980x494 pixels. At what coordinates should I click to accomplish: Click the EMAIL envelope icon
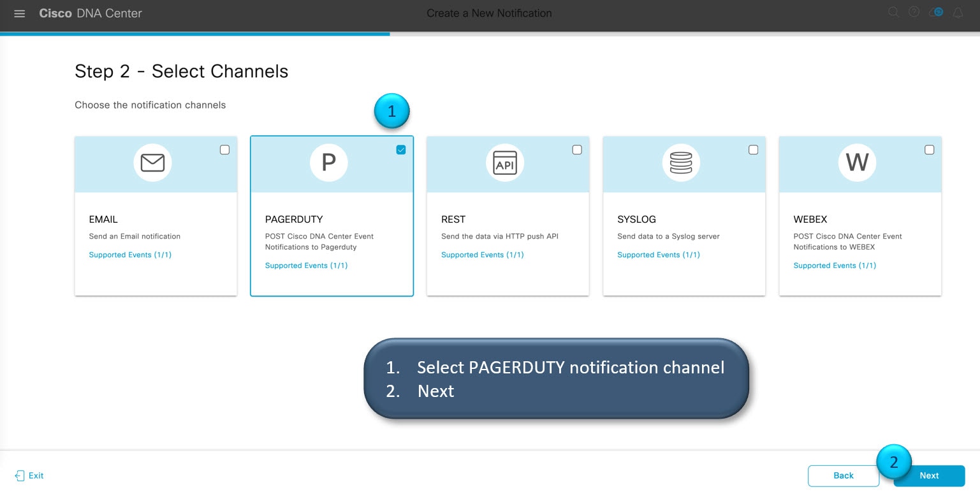tap(152, 163)
